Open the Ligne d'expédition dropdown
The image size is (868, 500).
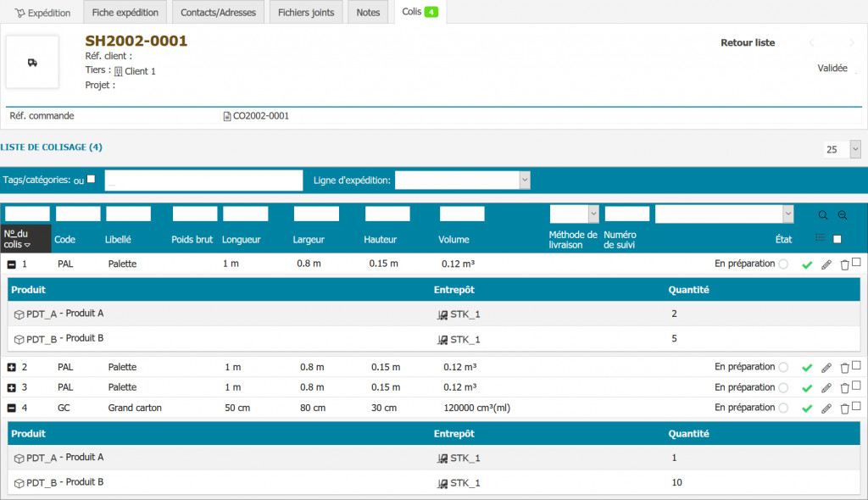pos(463,180)
